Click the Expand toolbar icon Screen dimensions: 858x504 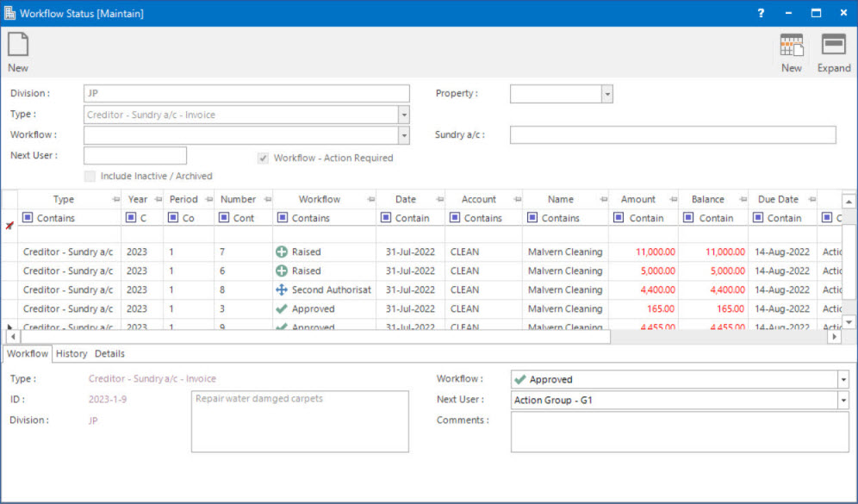tap(833, 46)
